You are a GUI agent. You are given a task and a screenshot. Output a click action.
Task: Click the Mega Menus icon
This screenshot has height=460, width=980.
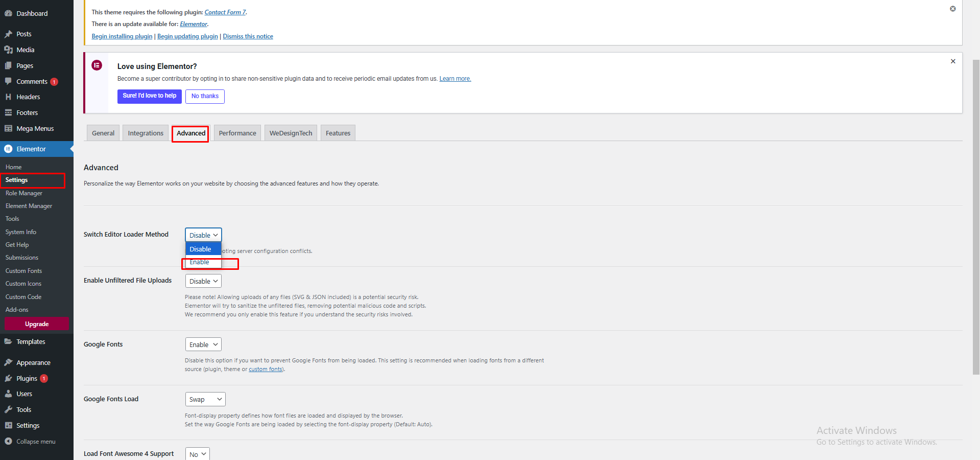click(8, 128)
